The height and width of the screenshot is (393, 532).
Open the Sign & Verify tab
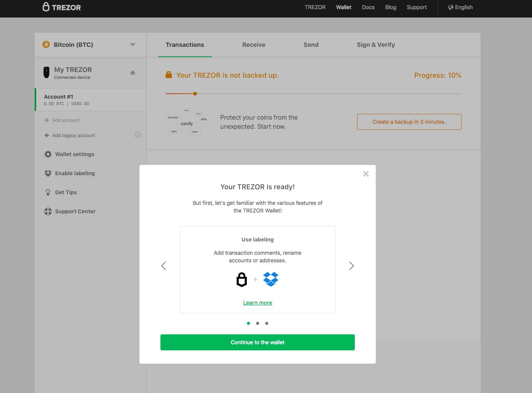(x=376, y=45)
